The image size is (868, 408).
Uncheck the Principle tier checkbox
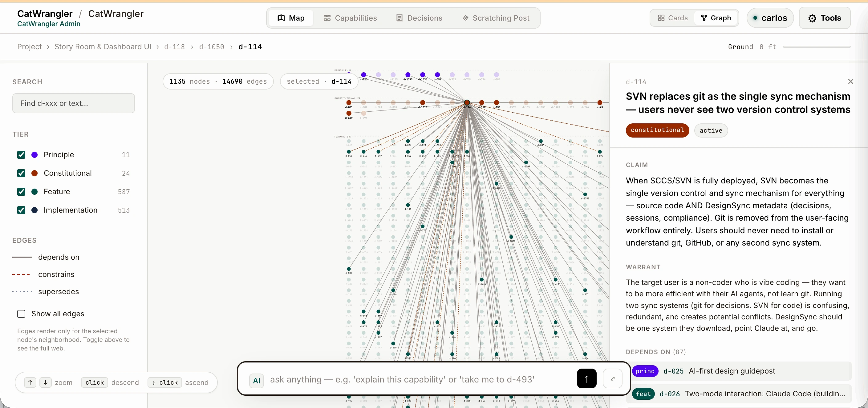[21, 154]
